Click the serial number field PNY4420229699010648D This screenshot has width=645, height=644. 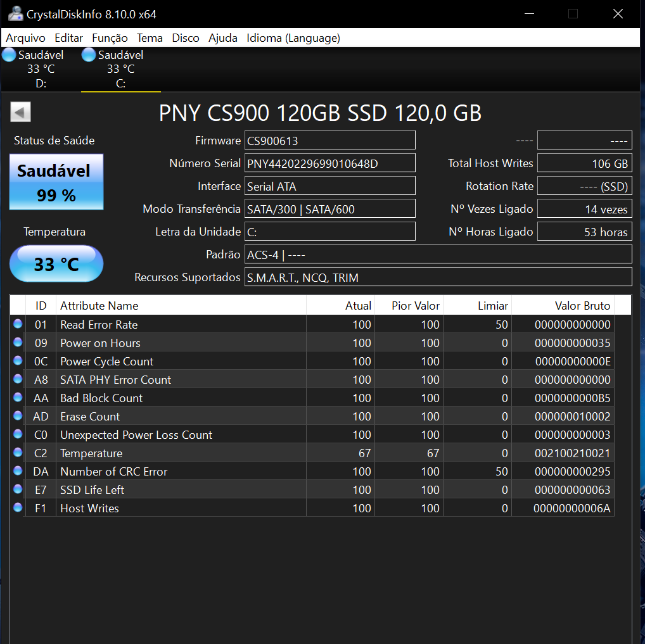(330, 163)
